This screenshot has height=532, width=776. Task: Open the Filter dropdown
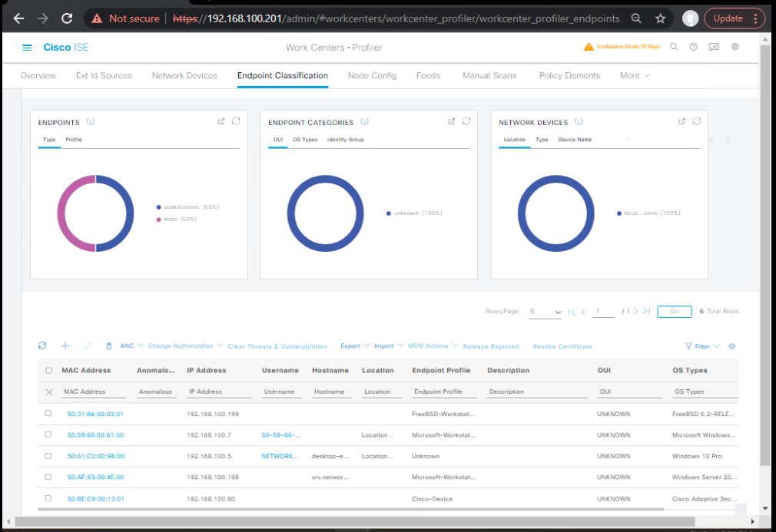[702, 346]
